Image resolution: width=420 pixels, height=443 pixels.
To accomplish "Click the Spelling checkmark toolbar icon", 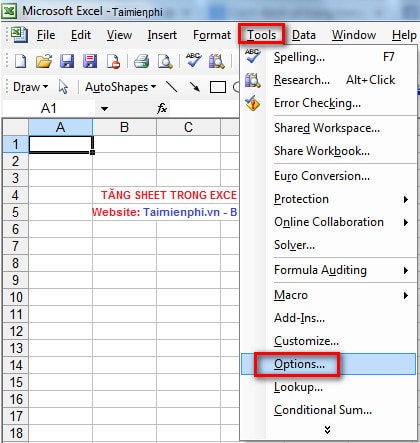I will [x=193, y=61].
